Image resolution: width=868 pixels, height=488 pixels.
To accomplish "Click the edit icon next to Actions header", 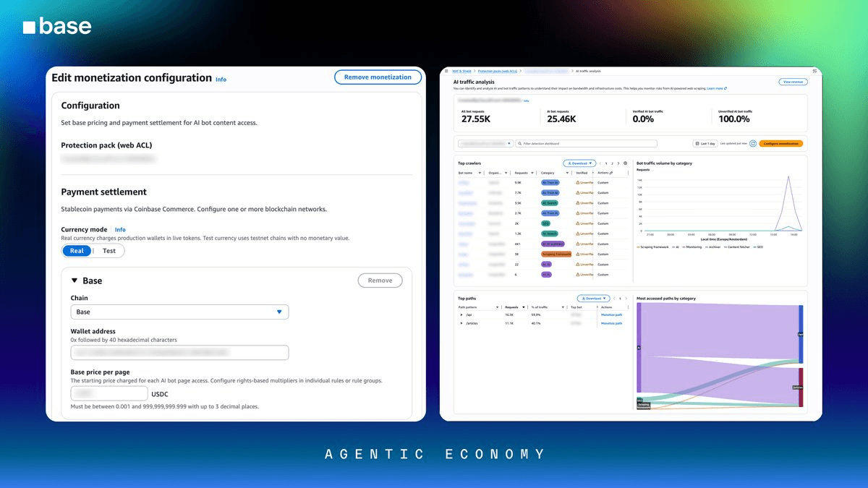I will coord(611,173).
